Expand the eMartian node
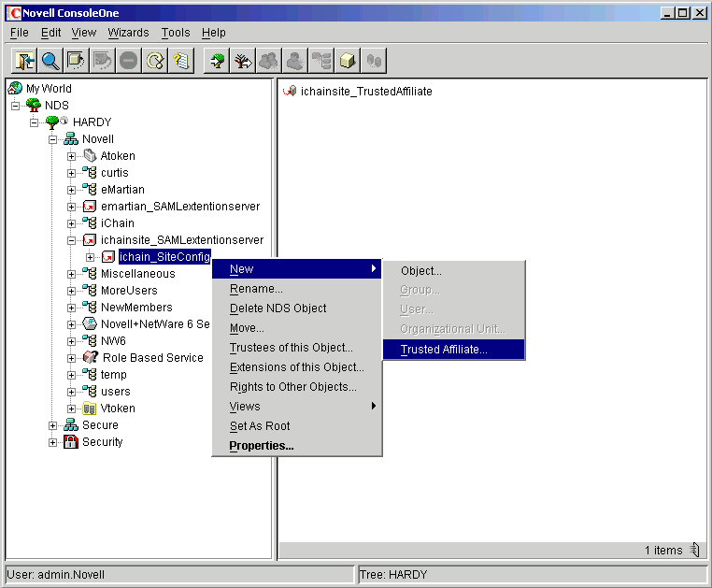Screen dimensions: 712x588 tap(71, 190)
